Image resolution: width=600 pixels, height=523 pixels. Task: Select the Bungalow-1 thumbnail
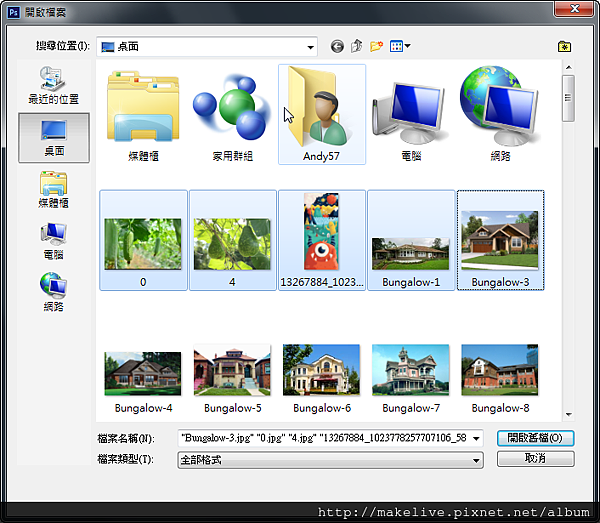(x=411, y=240)
